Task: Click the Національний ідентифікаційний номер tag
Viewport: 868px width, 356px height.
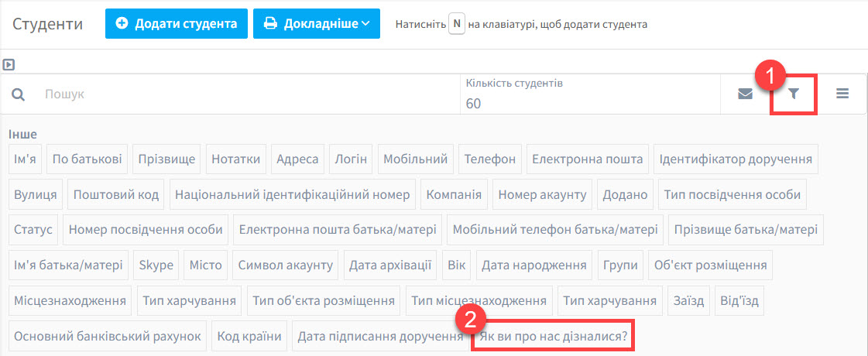Action: pos(293,195)
